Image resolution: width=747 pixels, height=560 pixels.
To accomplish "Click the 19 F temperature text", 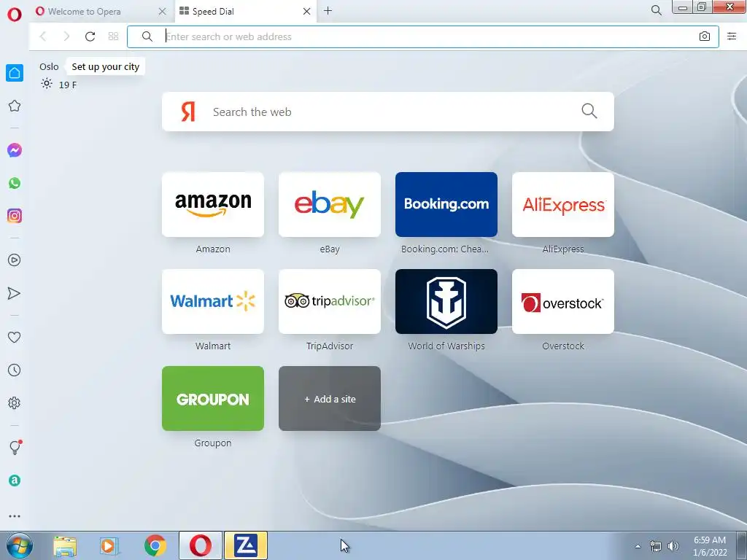I will [x=68, y=85].
